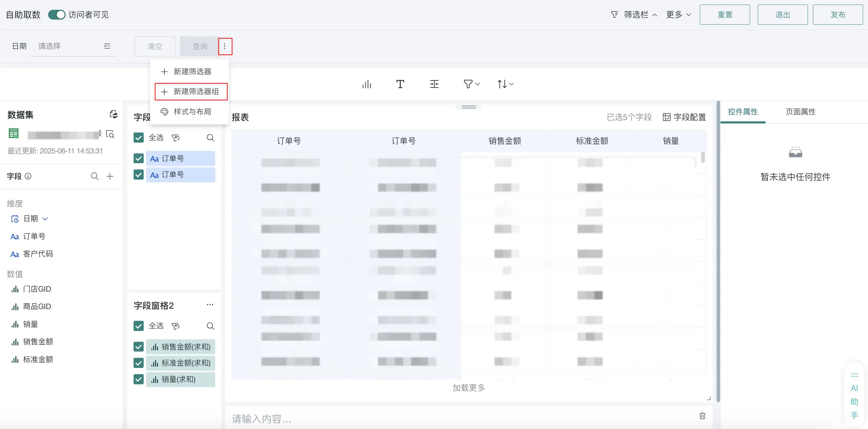Click 加载更多 link below table
Image resolution: width=868 pixels, height=429 pixels.
coord(469,388)
